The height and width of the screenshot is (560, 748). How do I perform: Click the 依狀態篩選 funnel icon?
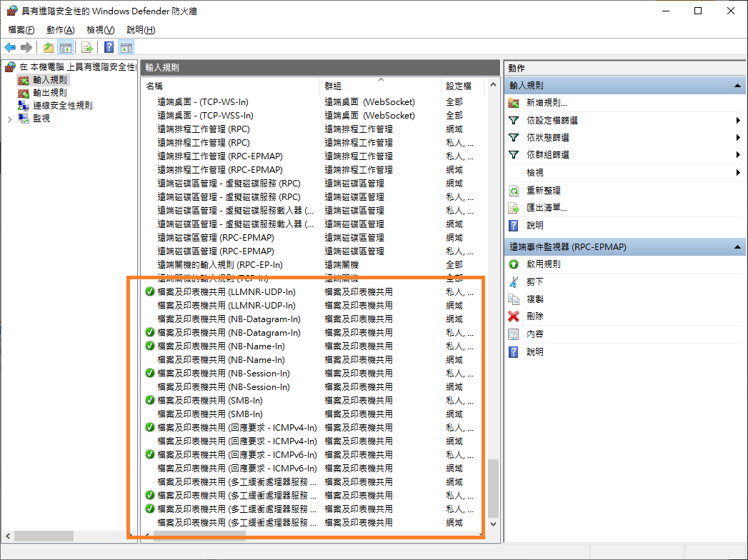point(514,138)
